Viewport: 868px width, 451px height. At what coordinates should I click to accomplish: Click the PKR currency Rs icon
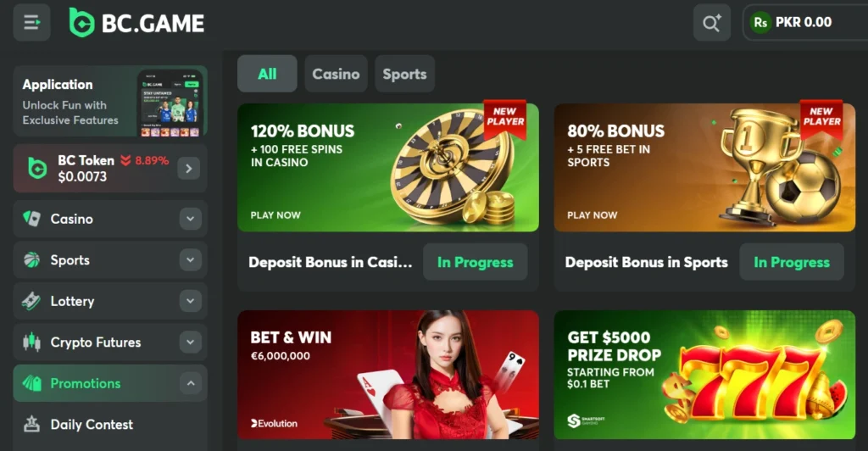click(x=760, y=23)
